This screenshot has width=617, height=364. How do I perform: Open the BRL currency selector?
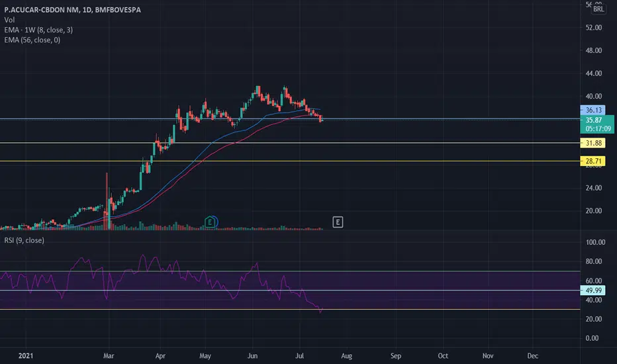coord(598,9)
